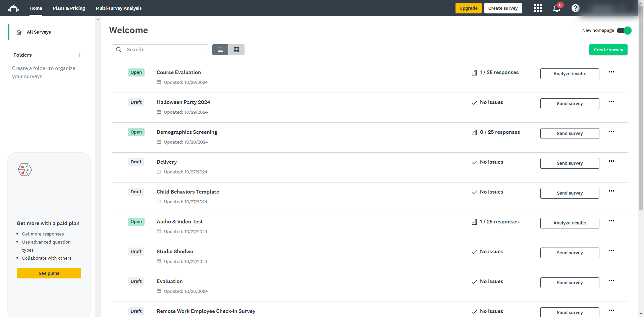This screenshot has height=317, width=644.
Task: Analyze results for Course Evaluation
Action: tap(570, 74)
